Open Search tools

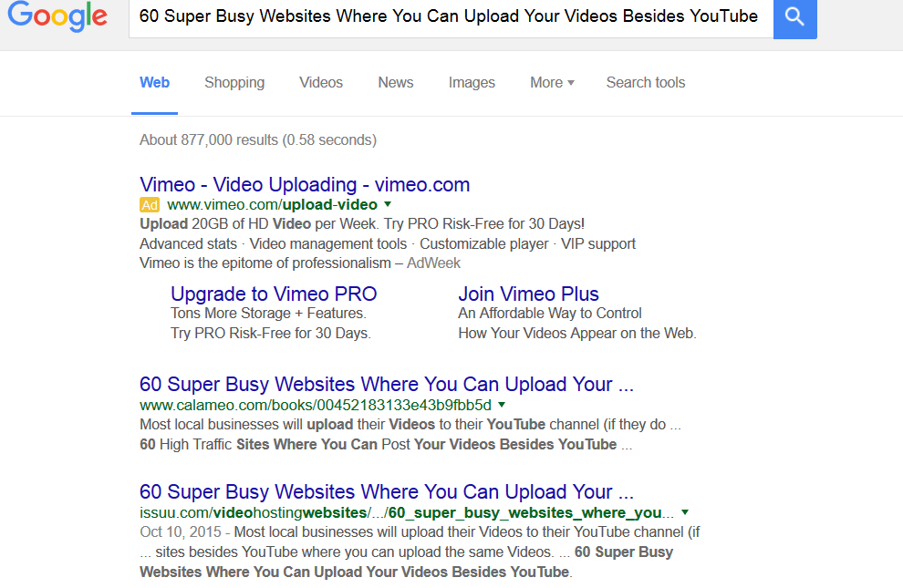[x=646, y=82]
